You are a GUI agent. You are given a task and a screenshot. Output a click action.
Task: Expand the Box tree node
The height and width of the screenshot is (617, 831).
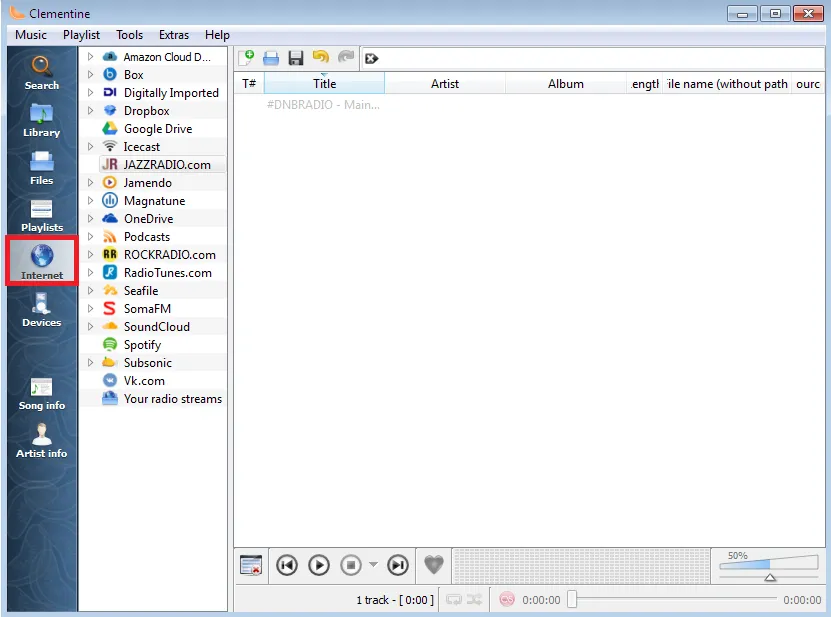point(90,74)
